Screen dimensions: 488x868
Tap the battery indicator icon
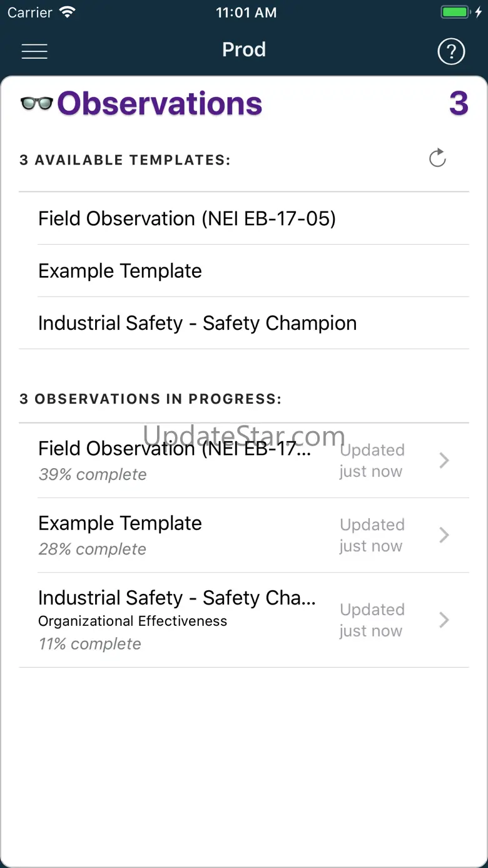455,13
